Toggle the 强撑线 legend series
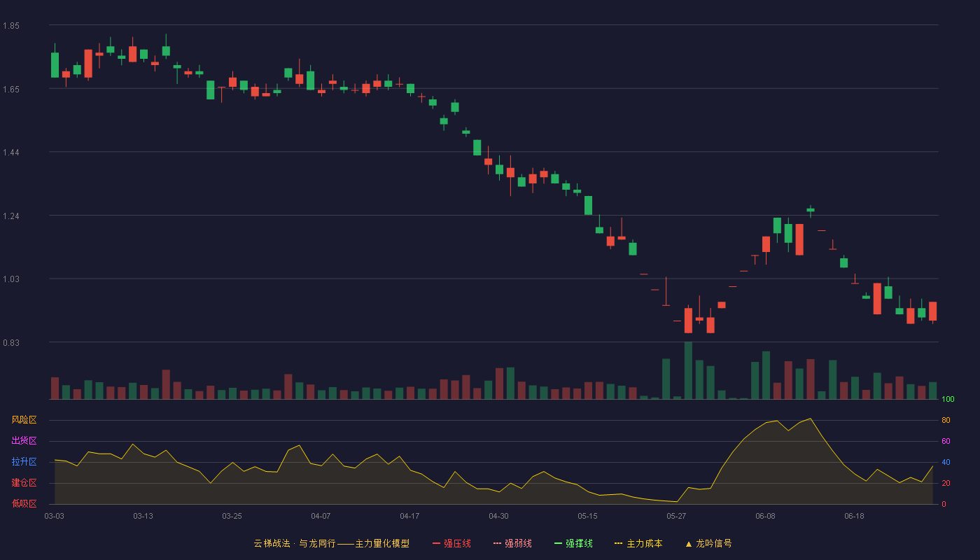980x560 pixels. pos(573,543)
